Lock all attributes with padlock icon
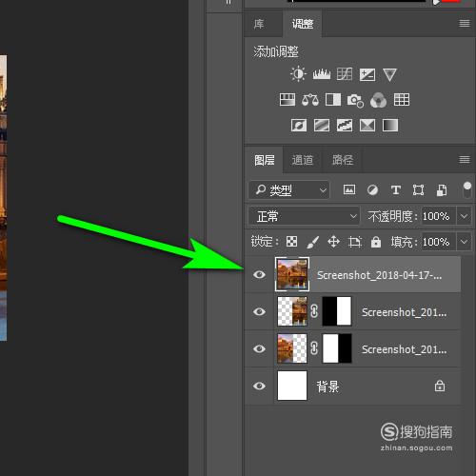 tap(376, 242)
